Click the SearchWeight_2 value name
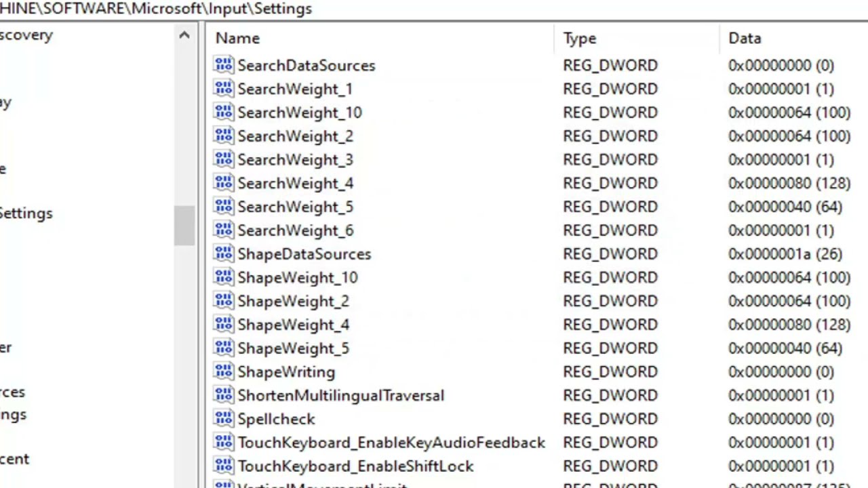 (295, 136)
